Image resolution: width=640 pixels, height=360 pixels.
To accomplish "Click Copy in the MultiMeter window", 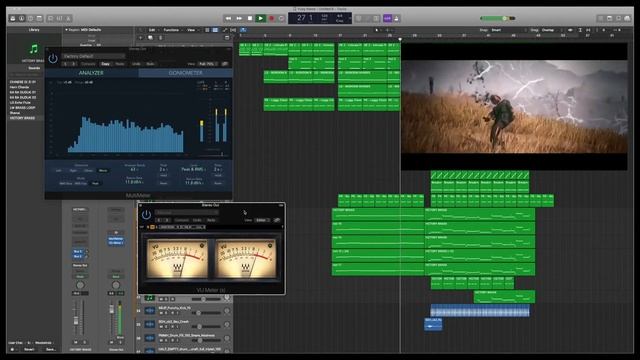I will [105, 64].
